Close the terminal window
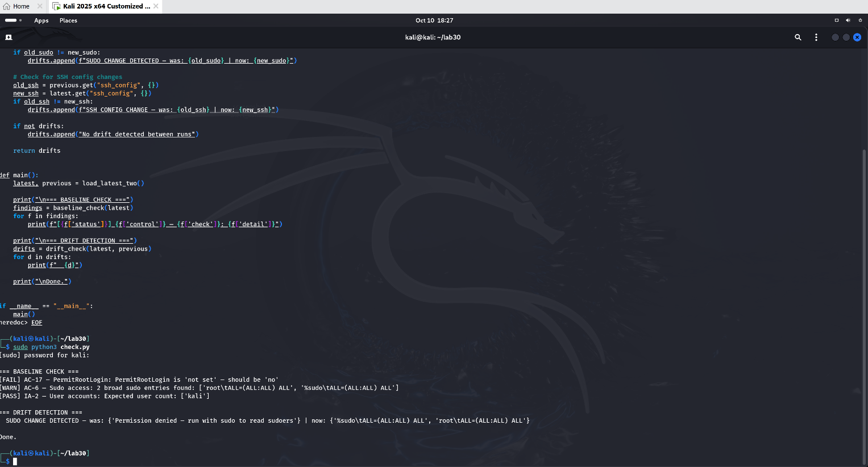 857,37
